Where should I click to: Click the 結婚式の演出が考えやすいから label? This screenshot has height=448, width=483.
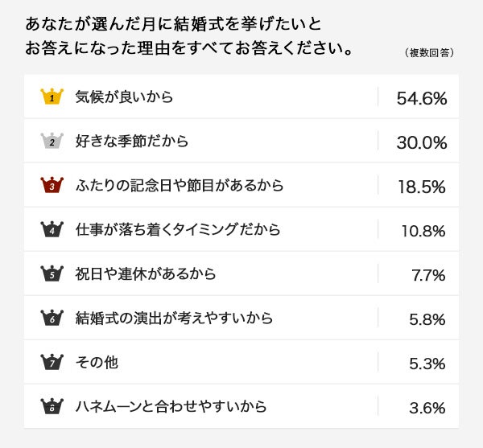tap(174, 319)
